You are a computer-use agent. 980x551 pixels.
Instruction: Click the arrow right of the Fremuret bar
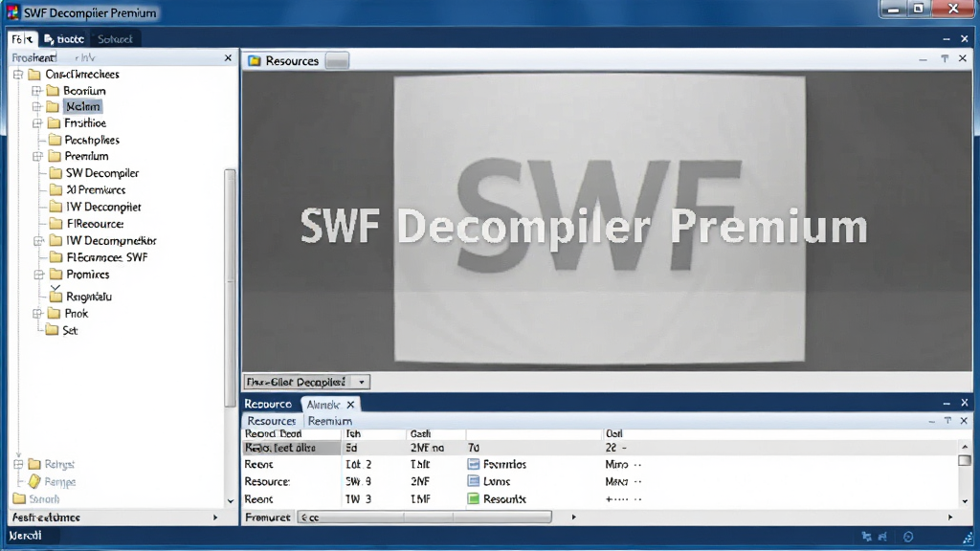click(x=574, y=518)
